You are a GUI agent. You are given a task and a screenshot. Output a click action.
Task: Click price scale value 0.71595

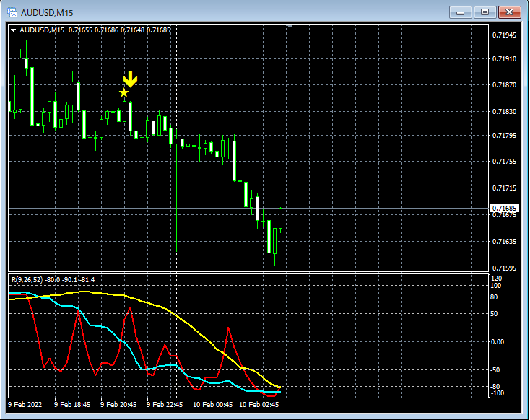[504, 268]
